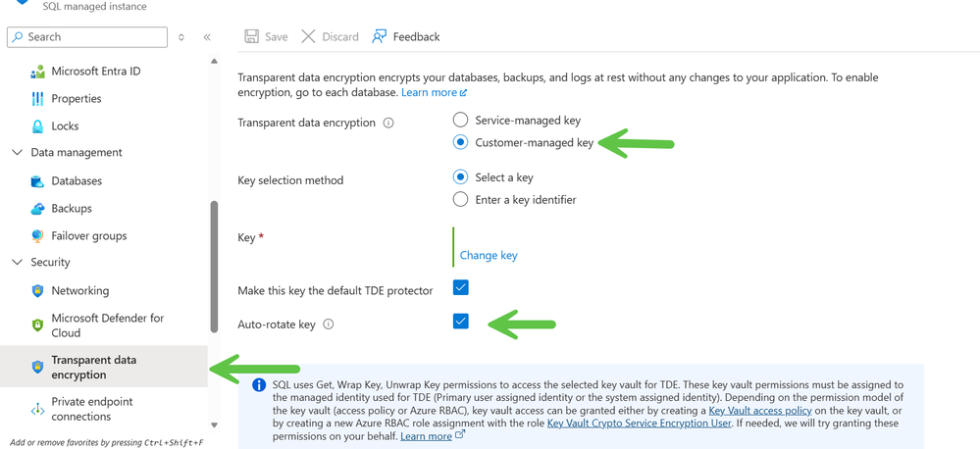Click the Feedback person icon
Screen dimensions: 980x449
380,36
